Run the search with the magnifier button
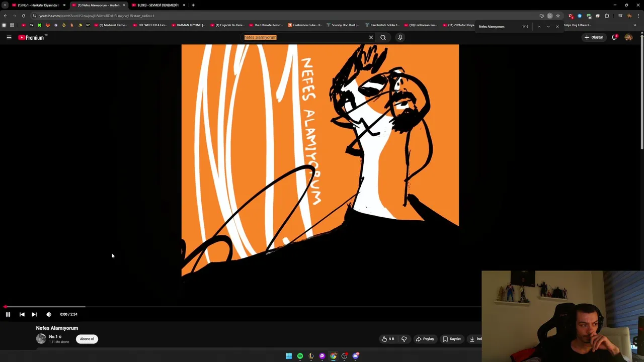This screenshot has height=362, width=644. [x=383, y=37]
